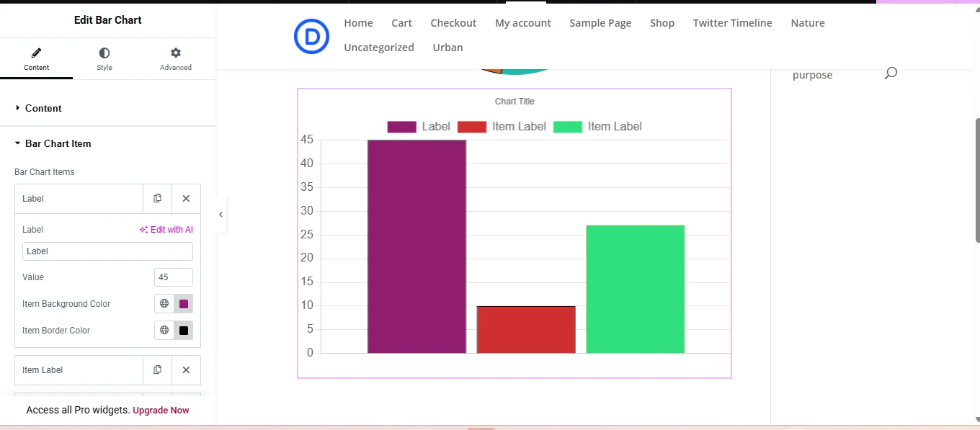The height and width of the screenshot is (430, 980).
Task: Go to the Home menu item
Action: 358,23
